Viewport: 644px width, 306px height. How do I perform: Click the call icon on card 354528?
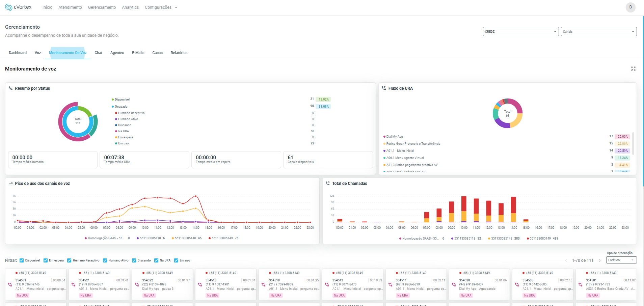(454, 284)
